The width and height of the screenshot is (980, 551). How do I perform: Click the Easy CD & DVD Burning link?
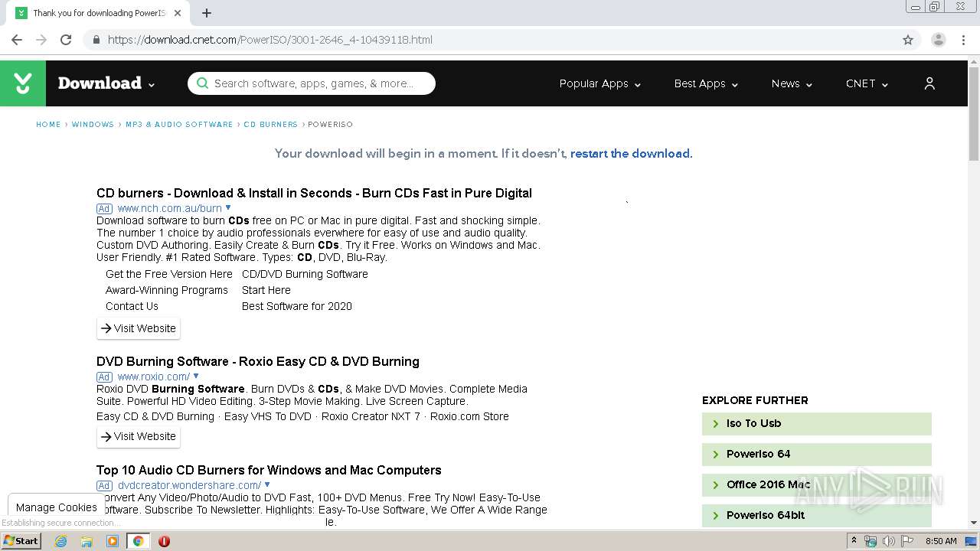155,416
